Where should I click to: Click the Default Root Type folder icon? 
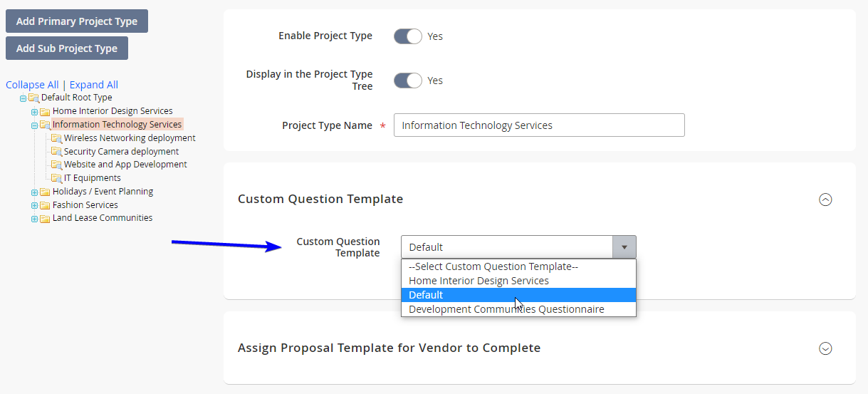[x=33, y=98]
